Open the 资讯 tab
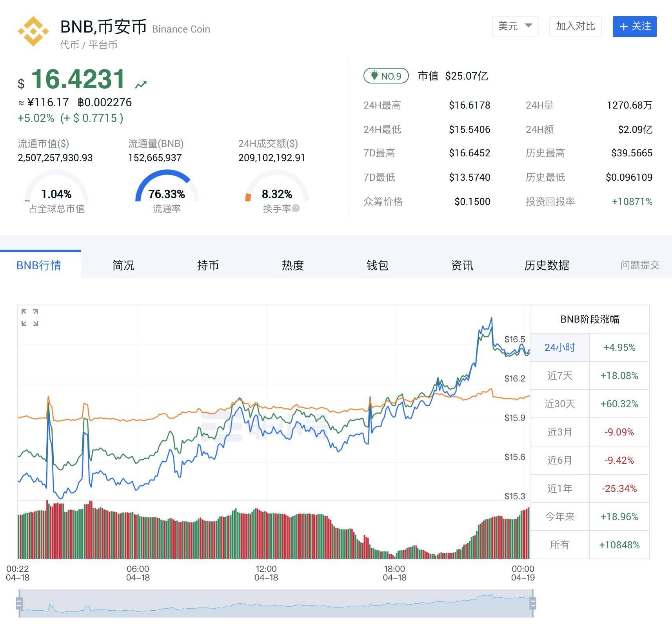Image resolution: width=672 pixels, height=624 pixels. 462,265
